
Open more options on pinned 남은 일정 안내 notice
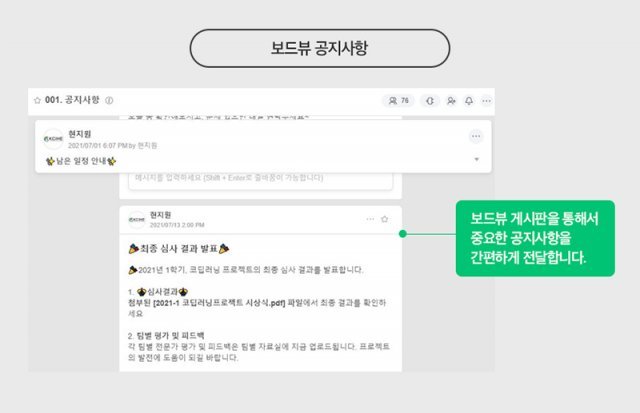point(476,136)
